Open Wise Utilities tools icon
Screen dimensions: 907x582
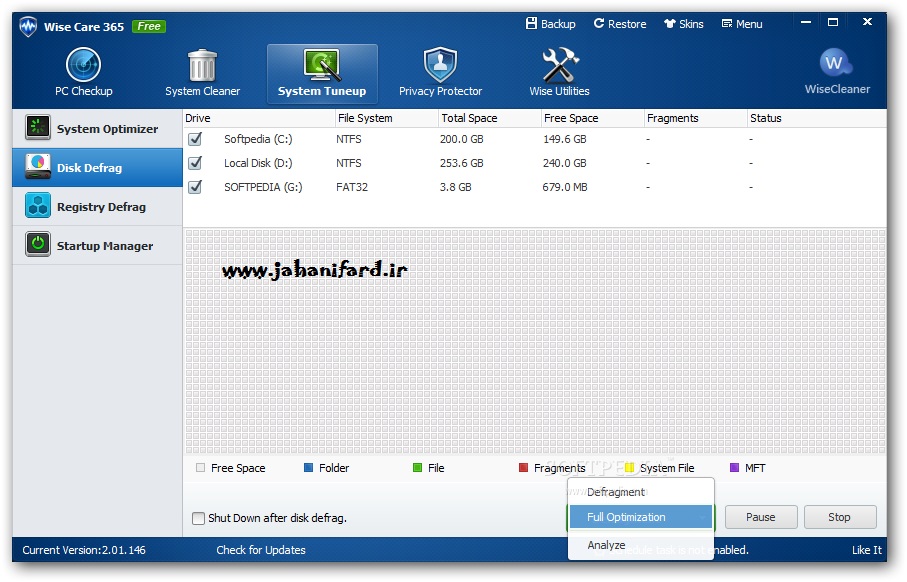(559, 66)
